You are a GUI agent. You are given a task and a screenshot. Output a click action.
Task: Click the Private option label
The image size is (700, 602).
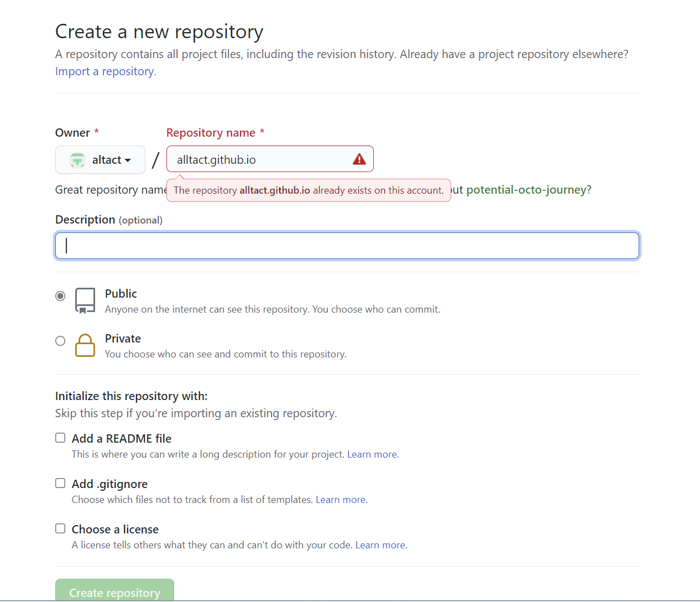click(x=123, y=339)
